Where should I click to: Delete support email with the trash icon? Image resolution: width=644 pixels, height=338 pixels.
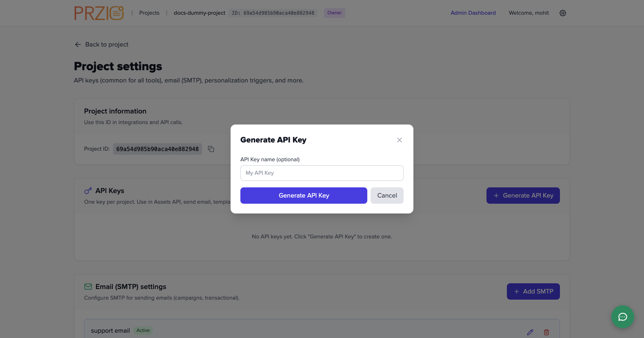tap(546, 332)
